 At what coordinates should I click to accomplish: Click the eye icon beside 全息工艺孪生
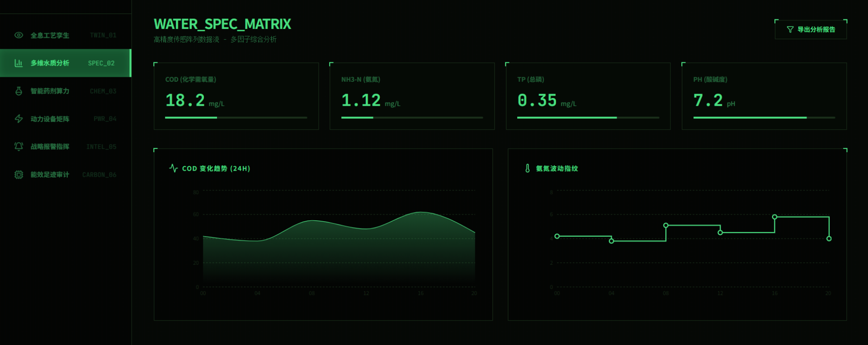click(19, 35)
